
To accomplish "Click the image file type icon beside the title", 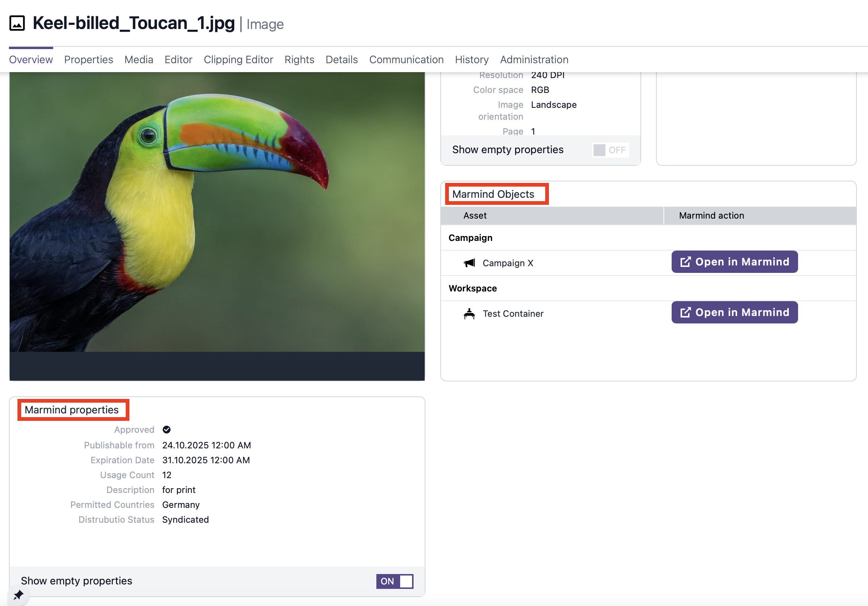I will pyautogui.click(x=17, y=23).
